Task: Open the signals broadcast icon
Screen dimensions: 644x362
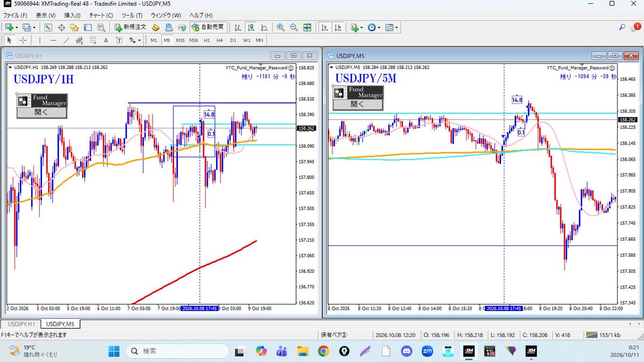Action: 182,27
